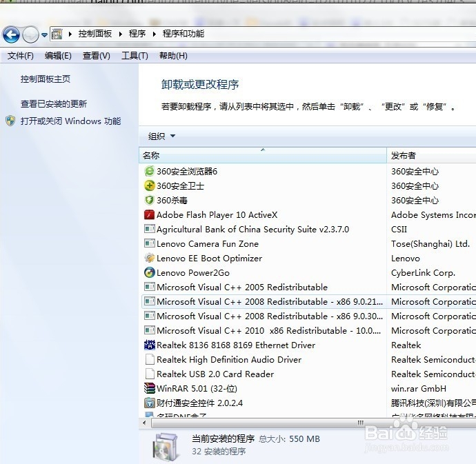This screenshot has width=476, height=464.
Task: Open 控制面板主页 link
Action: click(x=46, y=79)
